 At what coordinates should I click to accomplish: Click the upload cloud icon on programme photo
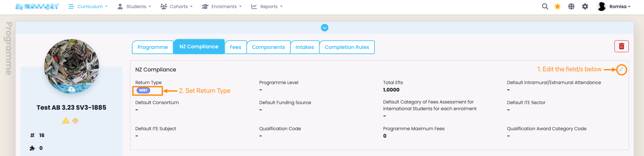pos(71,89)
